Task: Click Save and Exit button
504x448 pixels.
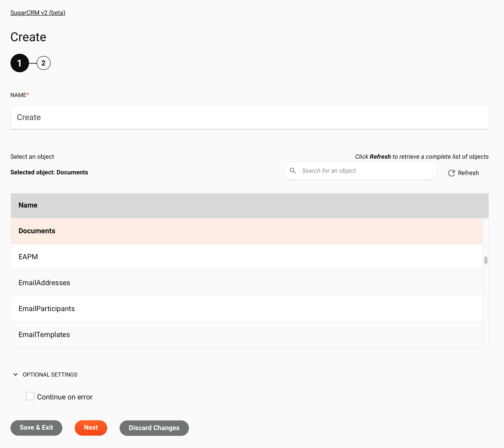Action: (36, 428)
